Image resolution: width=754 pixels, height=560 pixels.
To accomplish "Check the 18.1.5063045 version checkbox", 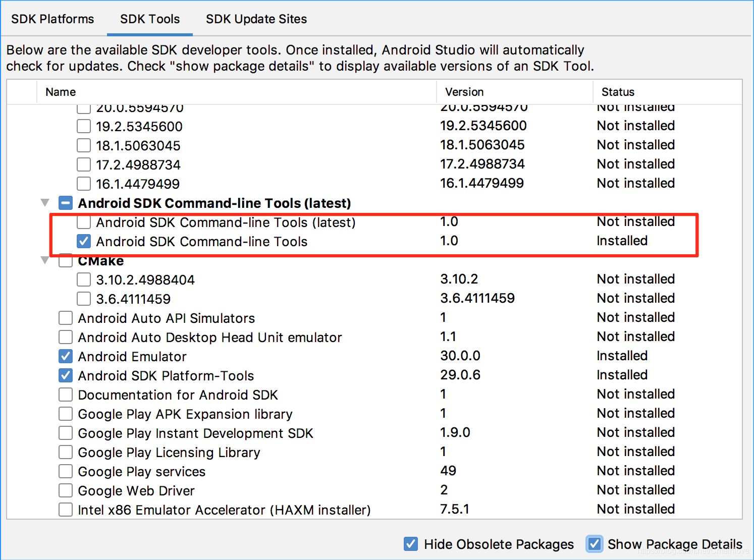I will pyautogui.click(x=84, y=145).
